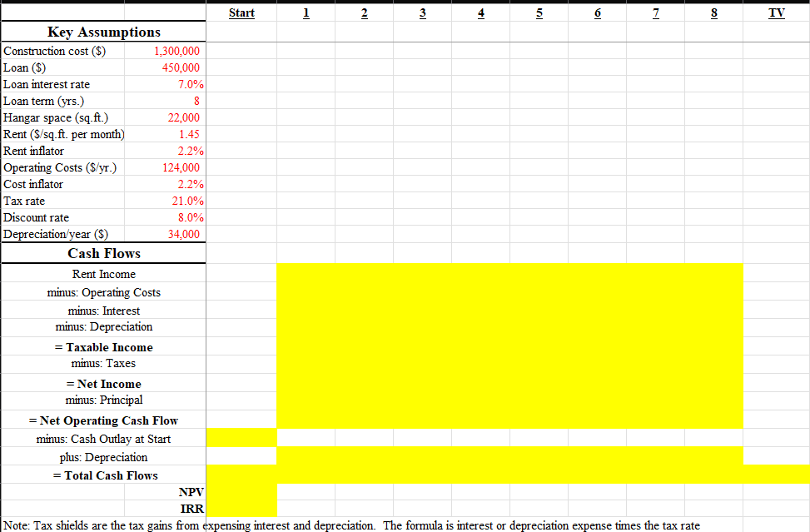Click the Loan interest rate value 7.0%

click(x=191, y=84)
